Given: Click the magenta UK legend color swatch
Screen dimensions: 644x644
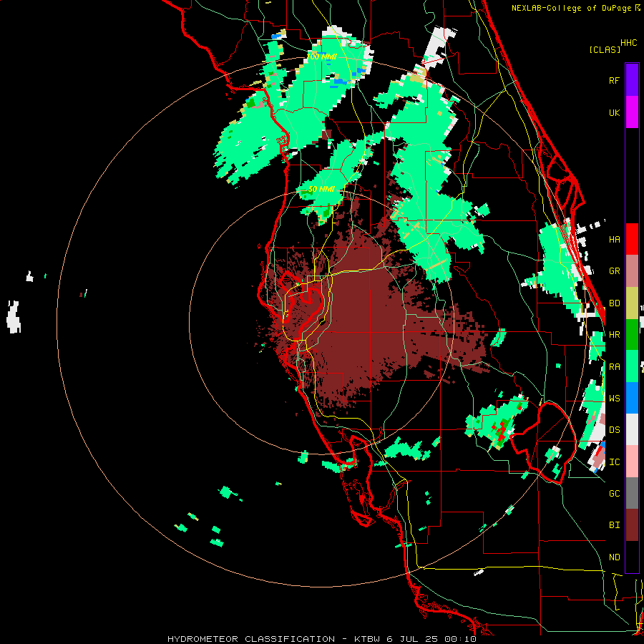Looking at the screenshot, I should click(x=632, y=112).
